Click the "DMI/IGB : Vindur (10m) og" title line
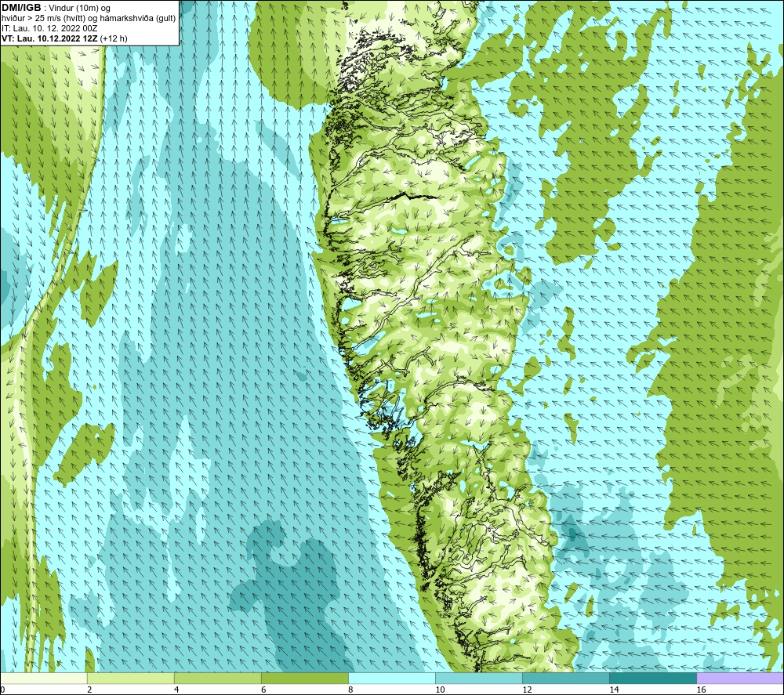The height and width of the screenshot is (695, 784). [56, 8]
